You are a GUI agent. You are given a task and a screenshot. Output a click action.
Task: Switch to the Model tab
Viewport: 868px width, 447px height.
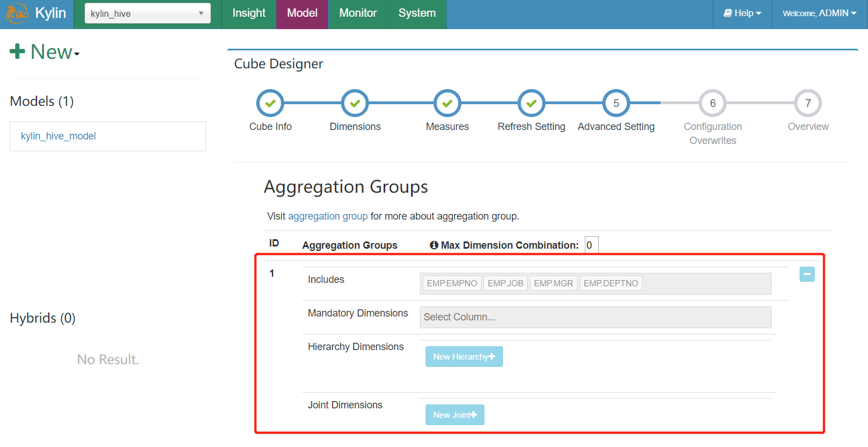[302, 13]
